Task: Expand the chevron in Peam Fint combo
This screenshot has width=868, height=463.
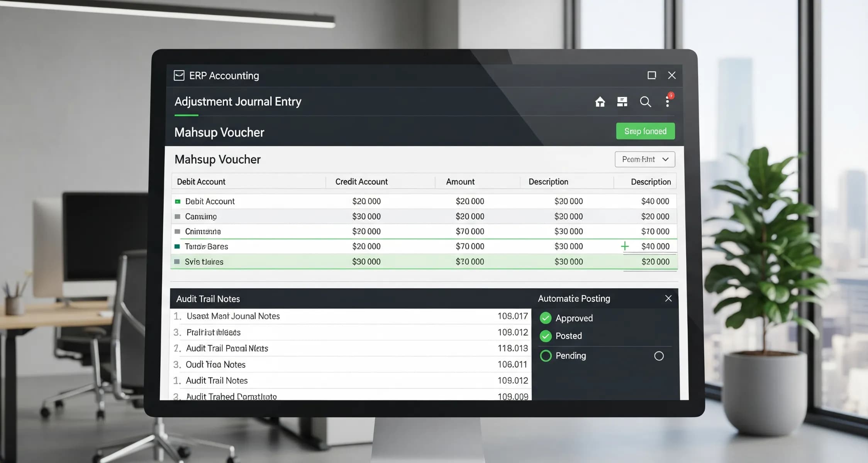Action: point(665,159)
